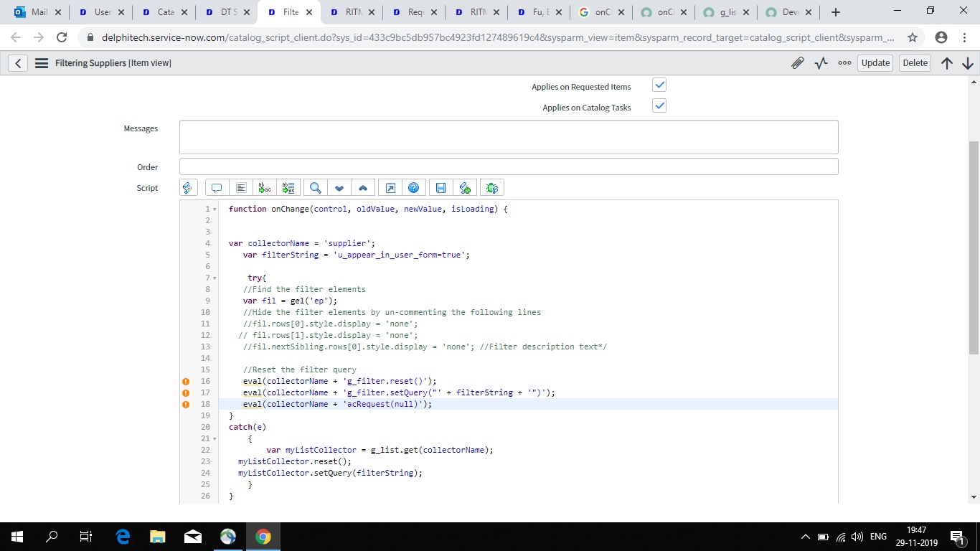Screen dimensions: 980x551
Task: Click the save floppy disk icon
Action: (440, 188)
